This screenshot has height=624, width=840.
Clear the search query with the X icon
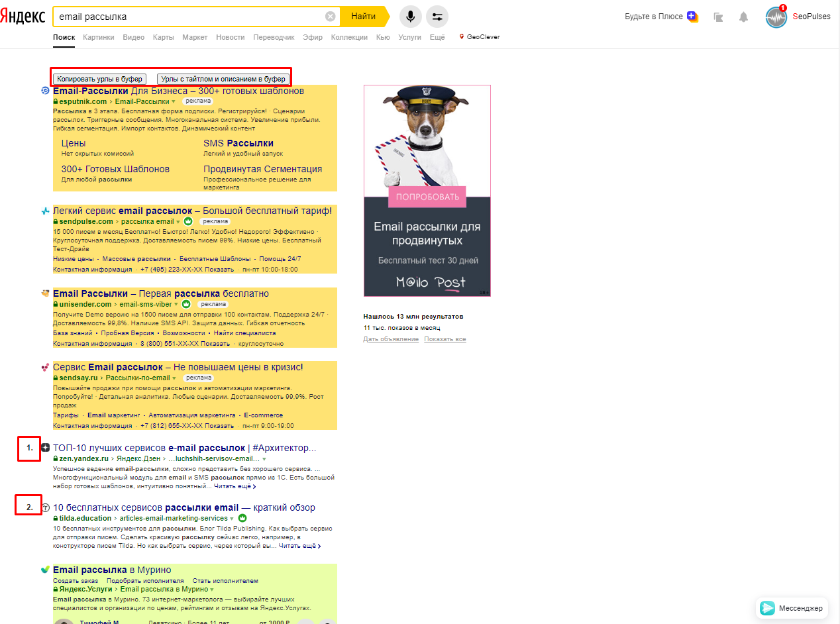tap(330, 17)
